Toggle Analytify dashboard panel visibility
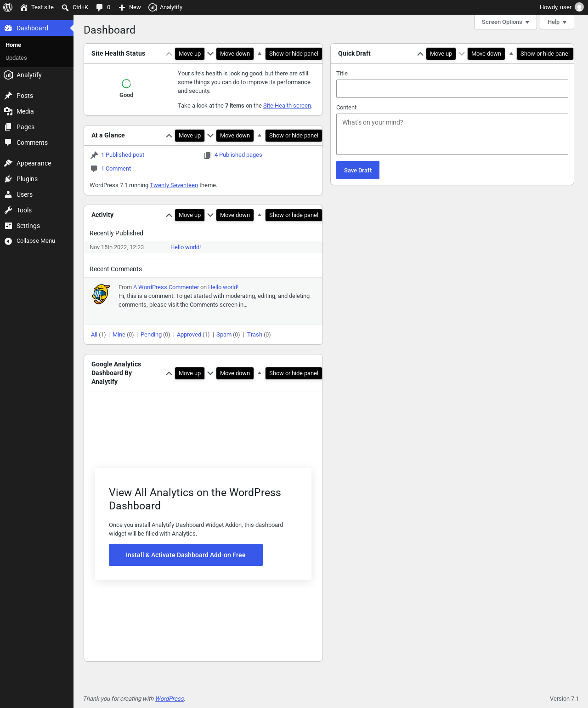This screenshot has height=708, width=588. [x=260, y=373]
